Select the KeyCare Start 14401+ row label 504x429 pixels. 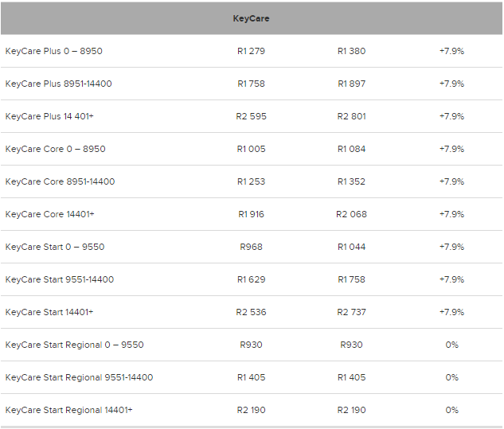(49, 312)
